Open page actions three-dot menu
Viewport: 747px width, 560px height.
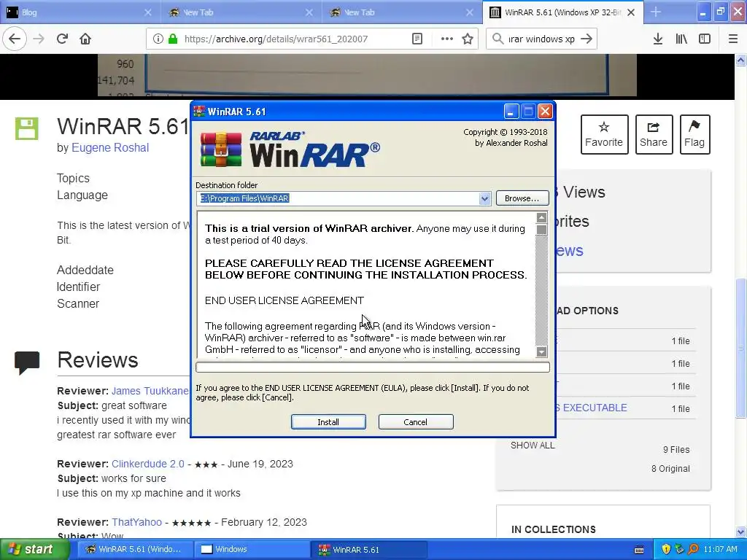(446, 39)
